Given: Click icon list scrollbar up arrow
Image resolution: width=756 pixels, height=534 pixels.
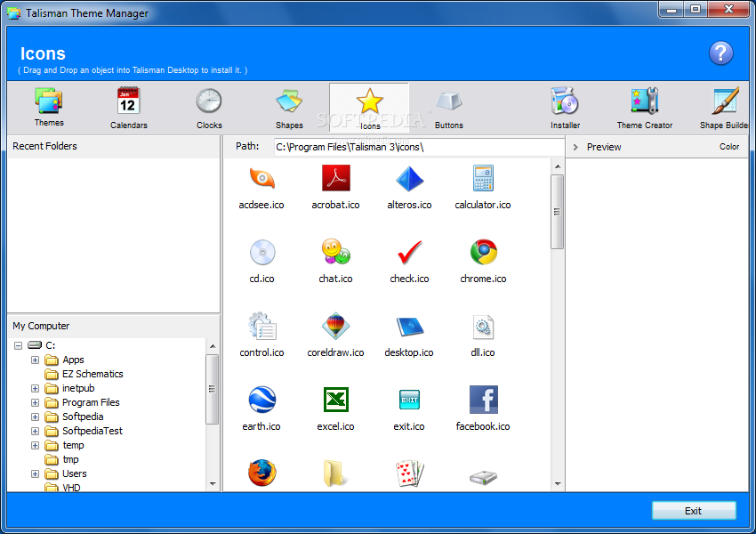Looking at the screenshot, I should (x=558, y=166).
